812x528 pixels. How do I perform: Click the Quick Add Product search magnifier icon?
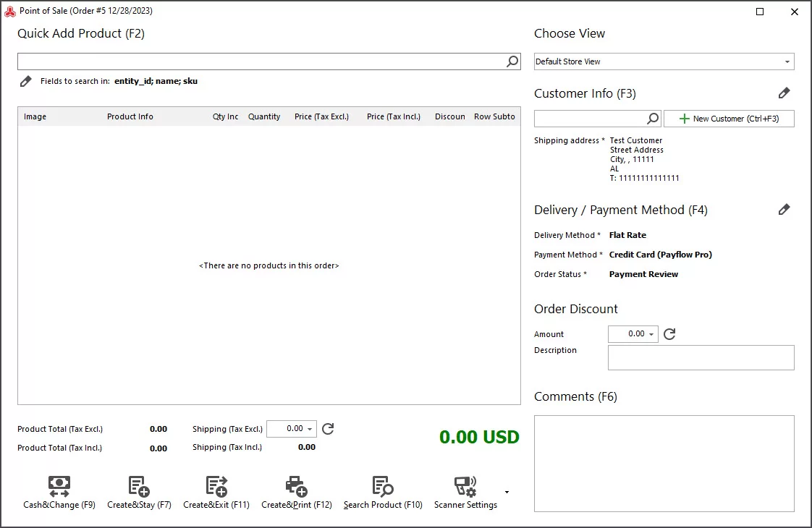point(512,61)
